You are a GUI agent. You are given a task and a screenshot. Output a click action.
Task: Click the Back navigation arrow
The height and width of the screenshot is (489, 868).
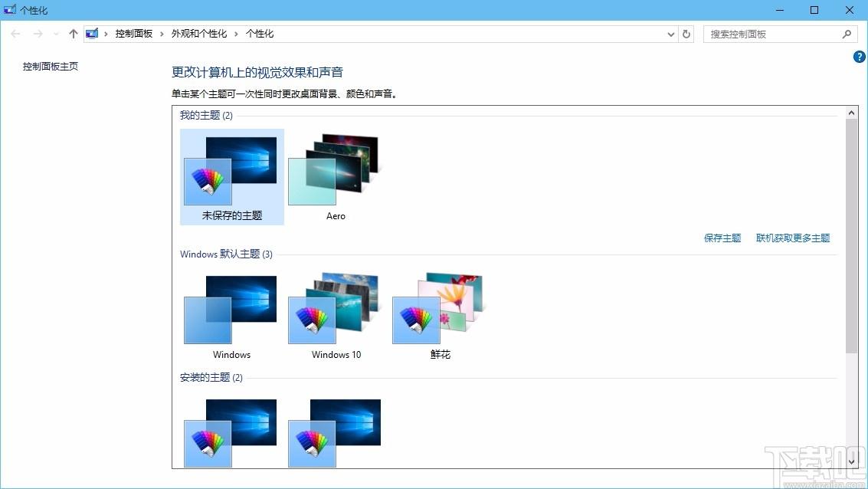[x=15, y=34]
